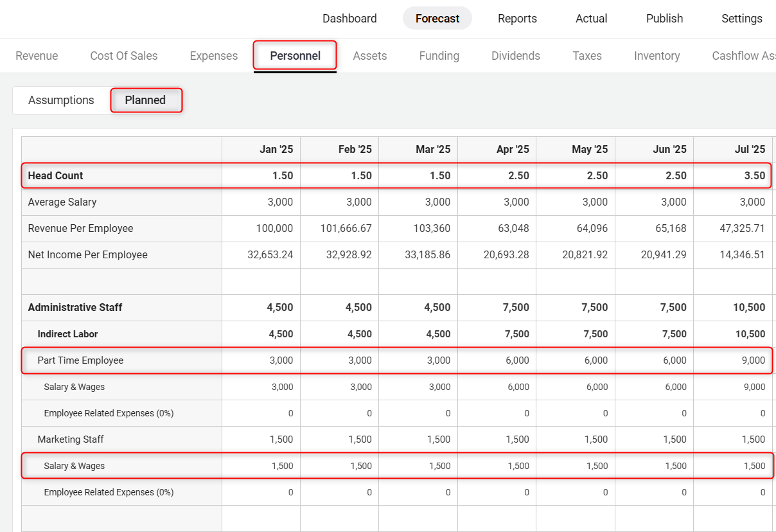The width and height of the screenshot is (776, 532).
Task: Click Administrative Staff value for Jun '25
Action: [674, 307]
